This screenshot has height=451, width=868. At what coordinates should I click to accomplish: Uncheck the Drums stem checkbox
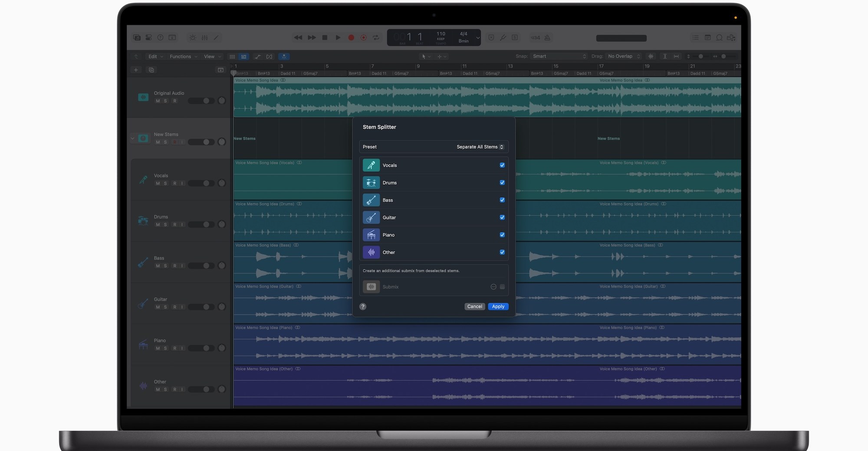(502, 183)
